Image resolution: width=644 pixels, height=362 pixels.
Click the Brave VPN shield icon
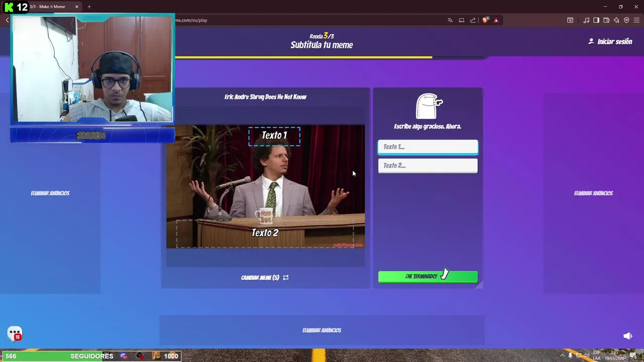pos(626,20)
